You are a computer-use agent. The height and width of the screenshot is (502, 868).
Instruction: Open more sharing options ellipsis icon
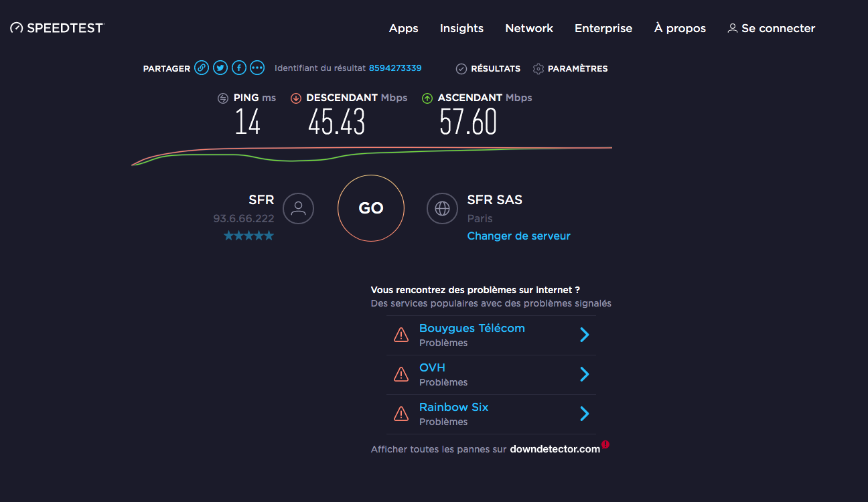point(257,68)
